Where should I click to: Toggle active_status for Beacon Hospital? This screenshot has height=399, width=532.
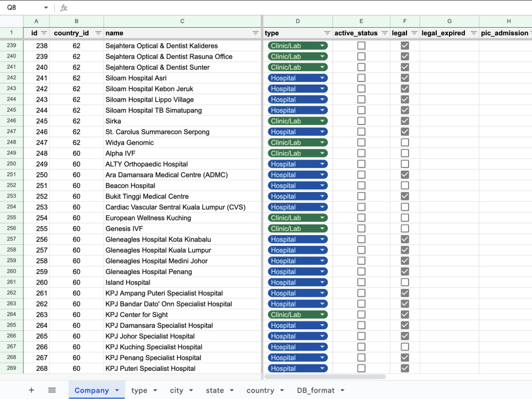point(361,185)
